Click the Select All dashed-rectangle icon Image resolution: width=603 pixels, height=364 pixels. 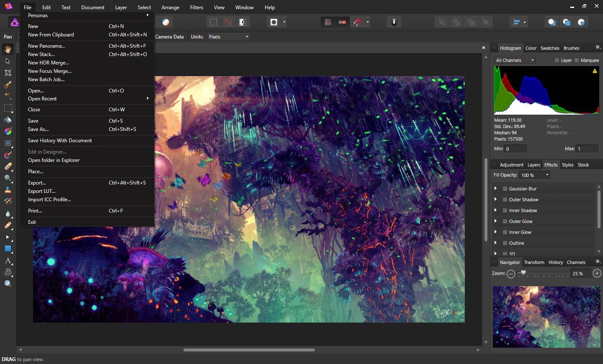[214, 22]
